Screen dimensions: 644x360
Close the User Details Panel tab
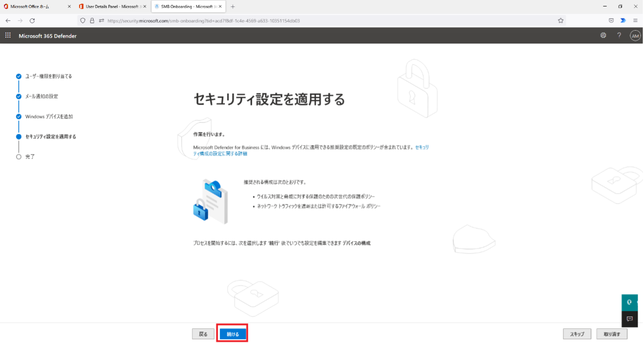(145, 6)
